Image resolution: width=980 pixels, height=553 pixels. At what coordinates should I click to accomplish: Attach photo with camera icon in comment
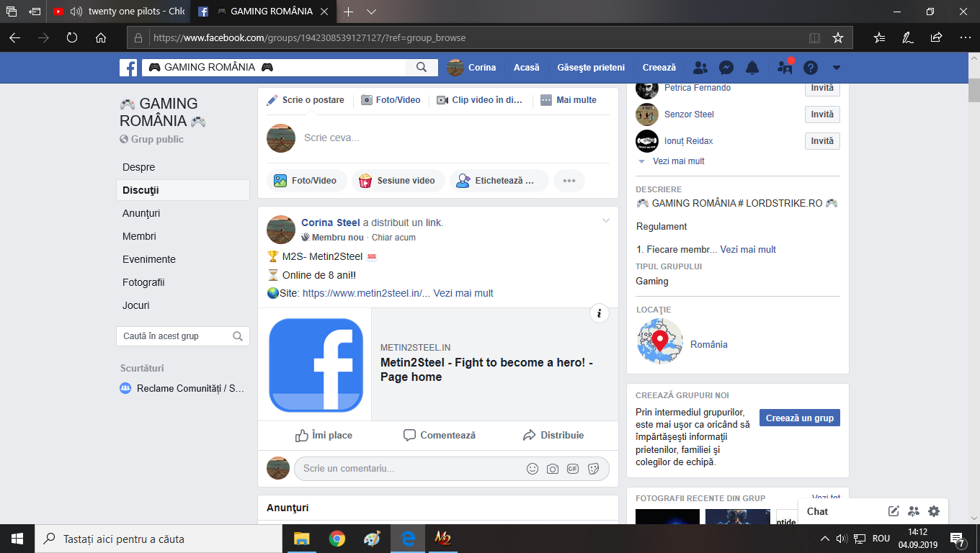click(x=553, y=469)
